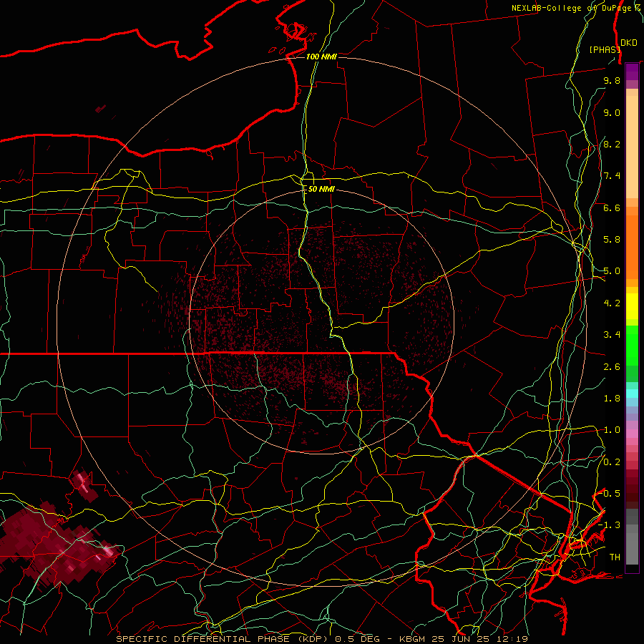644x644 pixels.
Task: Select the 1.8 scale value
Action: (x=612, y=399)
